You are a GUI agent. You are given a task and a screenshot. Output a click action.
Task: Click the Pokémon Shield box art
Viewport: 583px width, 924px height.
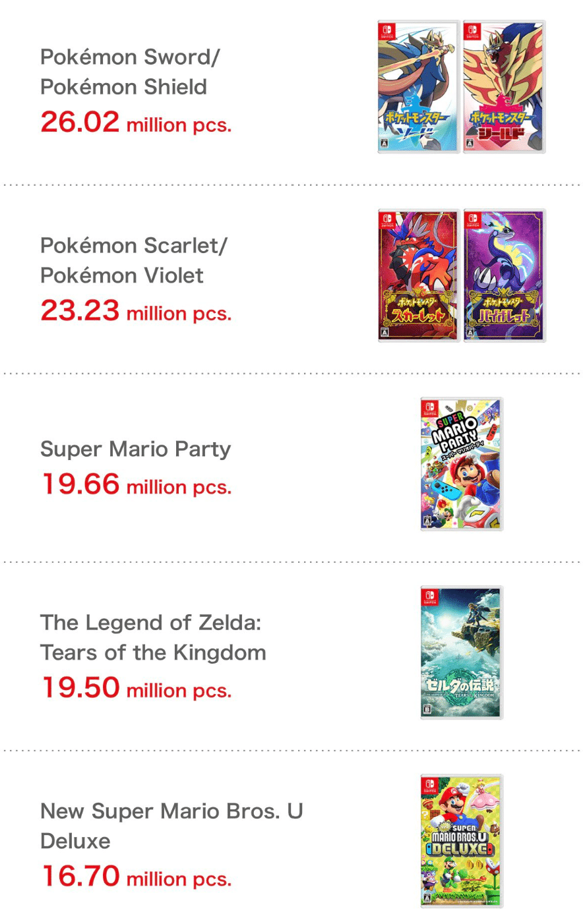[x=504, y=87]
